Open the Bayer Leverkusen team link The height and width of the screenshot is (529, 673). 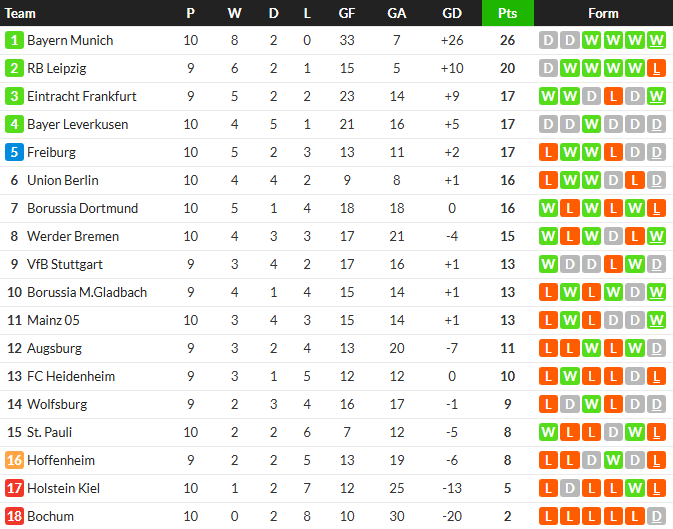click(76, 125)
